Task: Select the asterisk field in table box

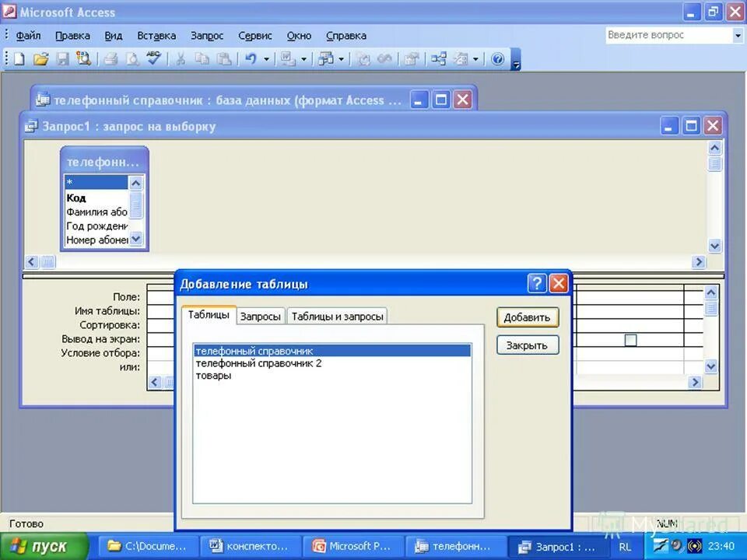Action: pos(96,182)
